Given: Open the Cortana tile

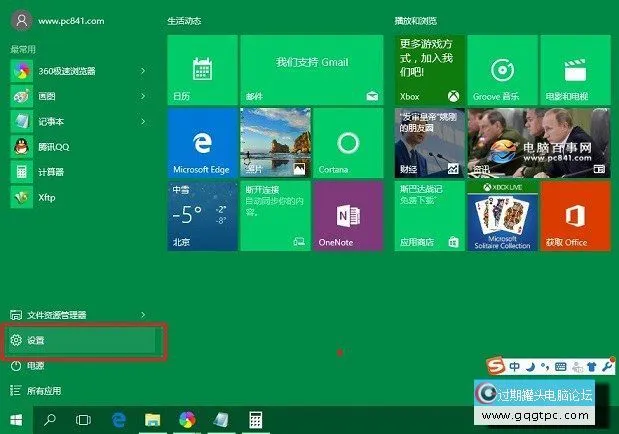Looking at the screenshot, I should (x=348, y=142).
